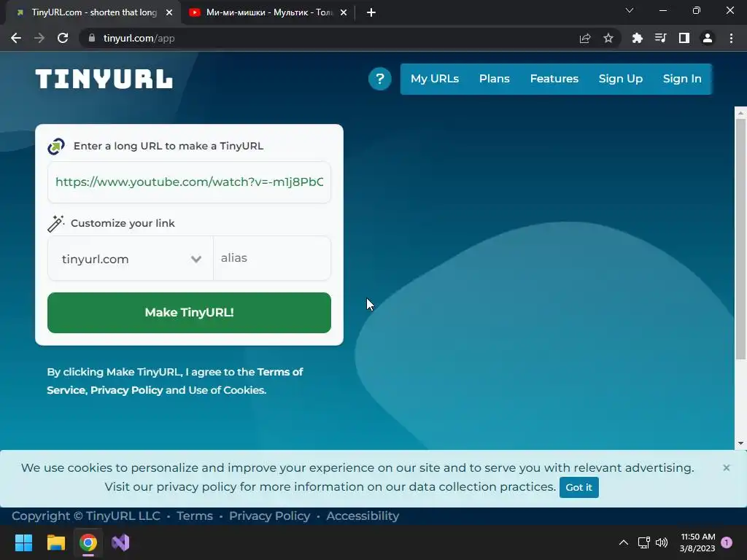The width and height of the screenshot is (747, 560).
Task: Bookmark this tab with the star icon
Action: [608, 38]
